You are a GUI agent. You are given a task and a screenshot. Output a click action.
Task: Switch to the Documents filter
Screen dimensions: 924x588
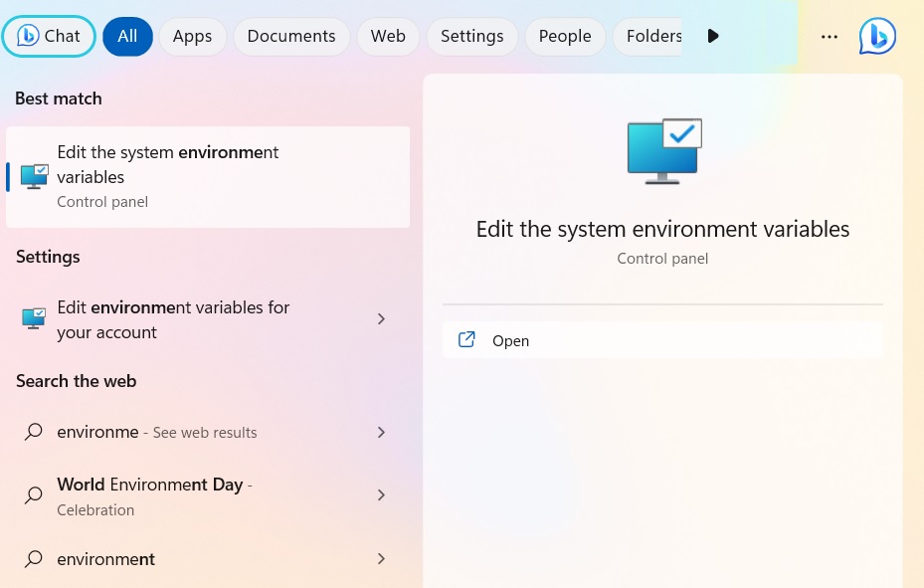[x=290, y=36]
